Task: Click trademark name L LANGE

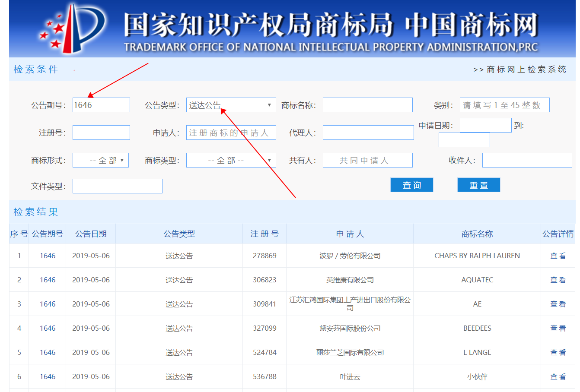Action: (x=477, y=352)
